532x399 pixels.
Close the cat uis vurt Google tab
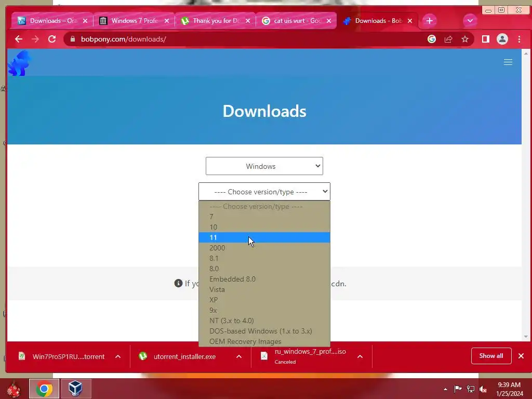click(329, 21)
